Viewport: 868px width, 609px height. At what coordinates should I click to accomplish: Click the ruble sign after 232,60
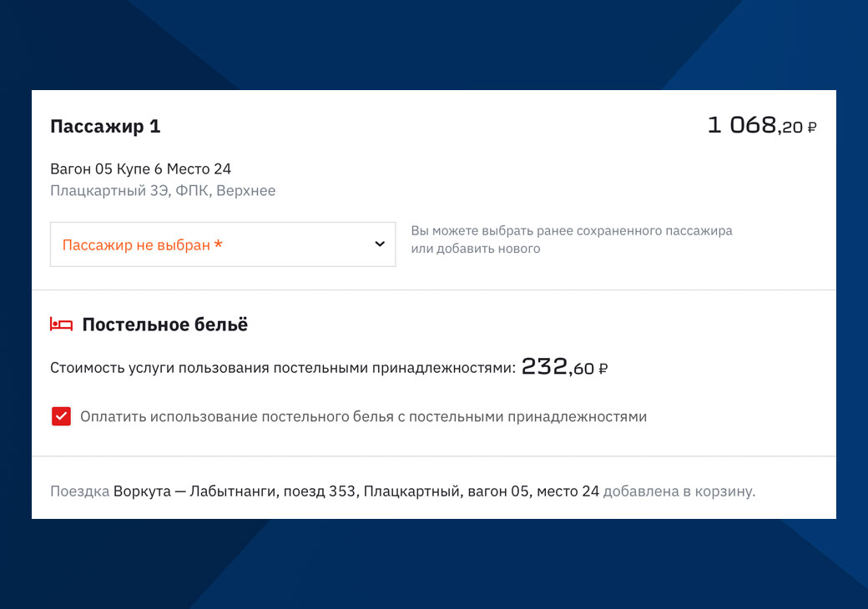(x=603, y=369)
